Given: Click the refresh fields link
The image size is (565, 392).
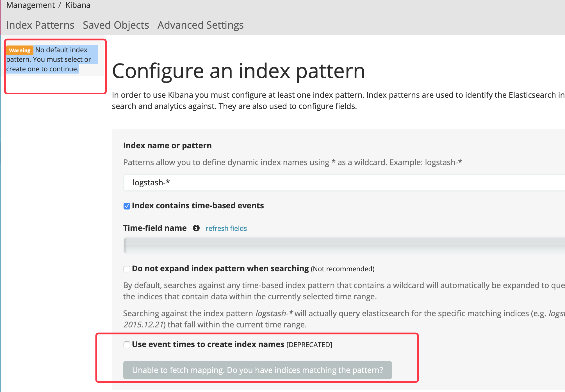Looking at the screenshot, I should 226,228.
